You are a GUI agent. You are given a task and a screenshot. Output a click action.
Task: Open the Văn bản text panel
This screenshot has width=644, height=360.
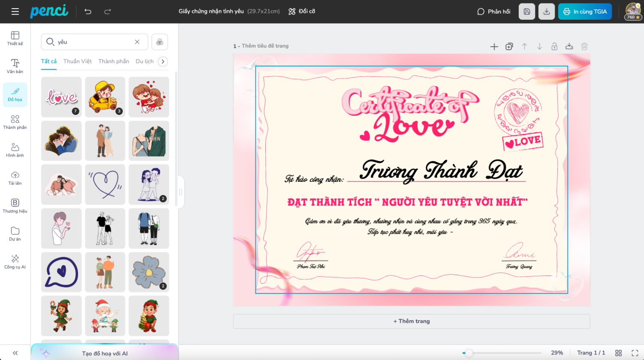(x=15, y=66)
